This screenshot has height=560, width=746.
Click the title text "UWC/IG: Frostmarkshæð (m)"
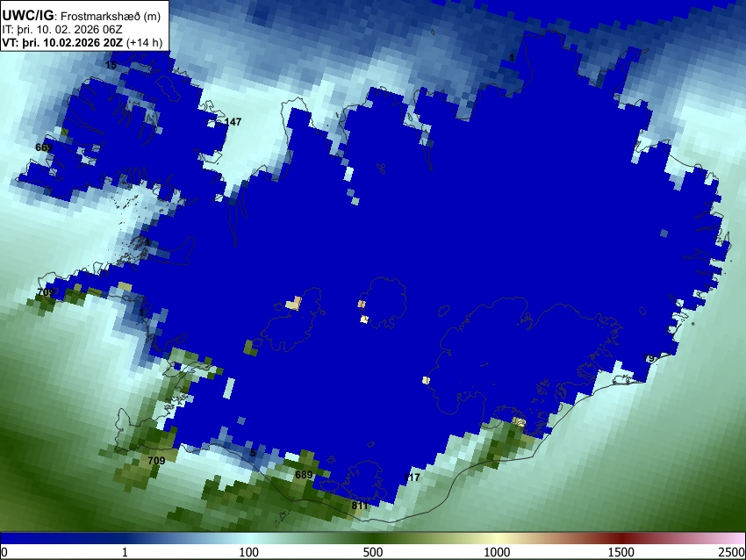coord(82,16)
